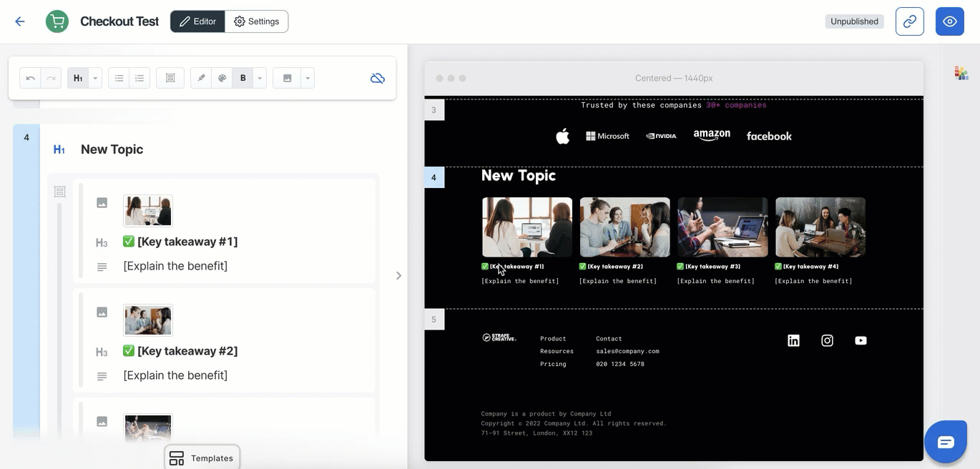
Task: Click image icon of Key takeaway #1 card
Action: (102, 203)
